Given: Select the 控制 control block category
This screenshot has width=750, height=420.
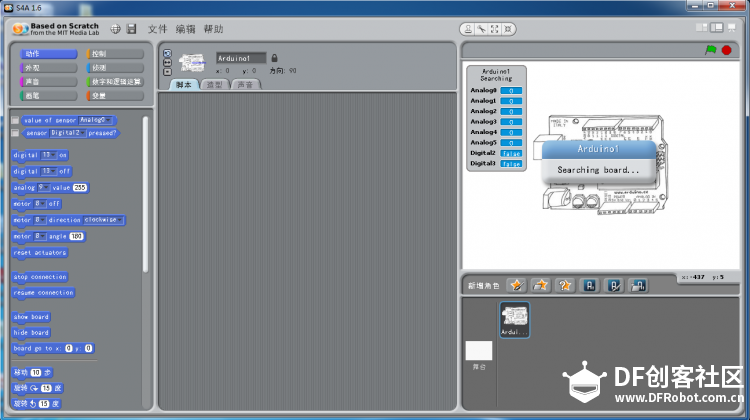Looking at the screenshot, I should pyautogui.click(x=115, y=54).
